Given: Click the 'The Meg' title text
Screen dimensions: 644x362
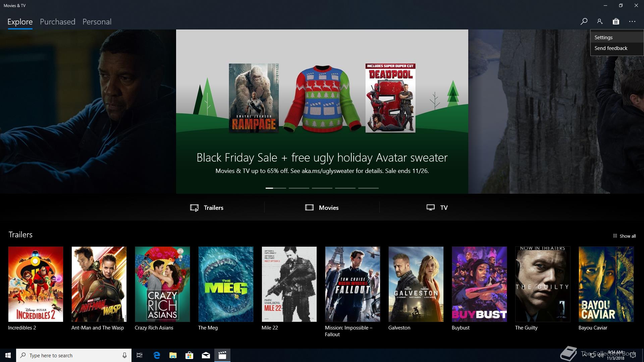Looking at the screenshot, I should click(x=208, y=328).
